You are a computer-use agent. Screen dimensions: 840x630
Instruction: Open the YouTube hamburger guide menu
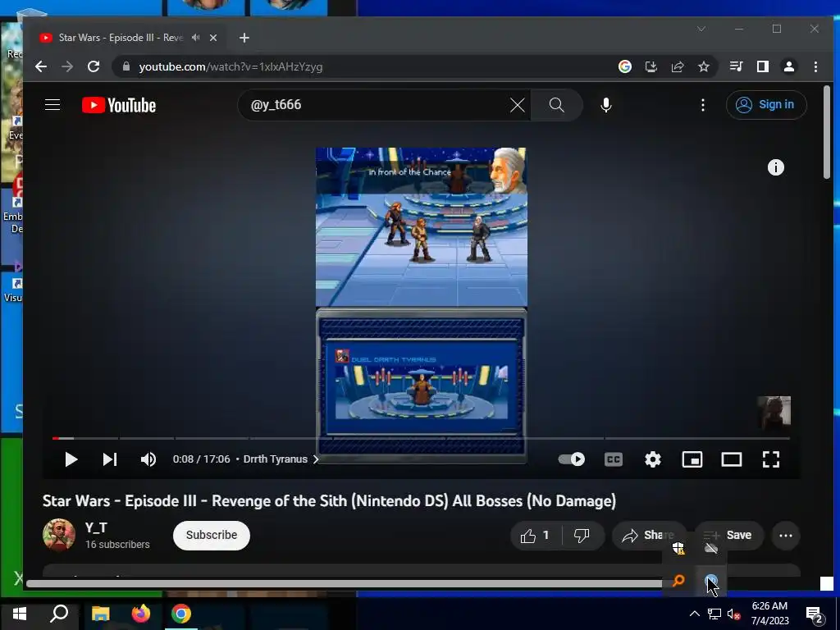(x=52, y=104)
